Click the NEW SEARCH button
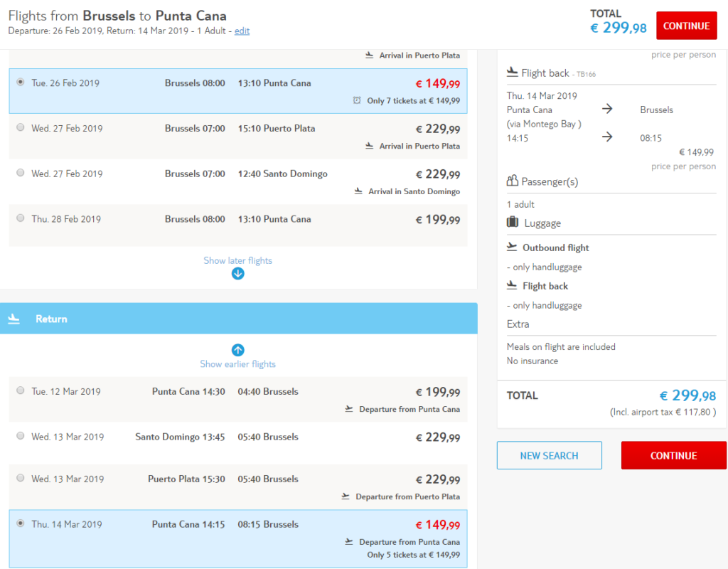The height and width of the screenshot is (569, 728). click(550, 455)
